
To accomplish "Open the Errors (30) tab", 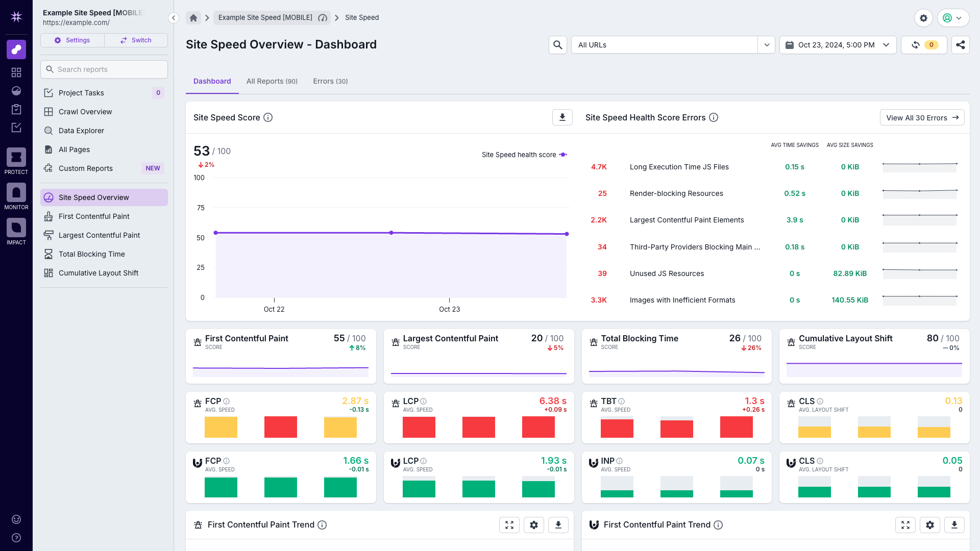I will pos(330,81).
